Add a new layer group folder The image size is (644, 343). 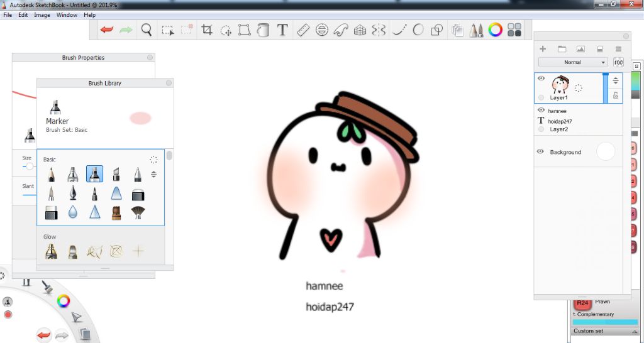(x=562, y=49)
